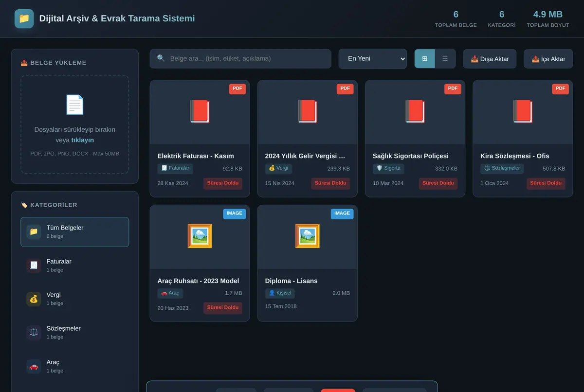
Task: Click the 507.8 KB file size
Action: click(x=554, y=169)
